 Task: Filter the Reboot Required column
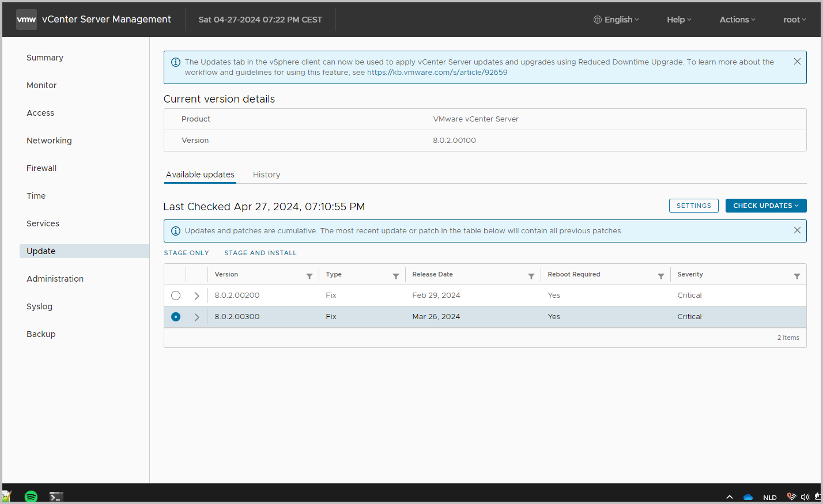click(x=661, y=276)
